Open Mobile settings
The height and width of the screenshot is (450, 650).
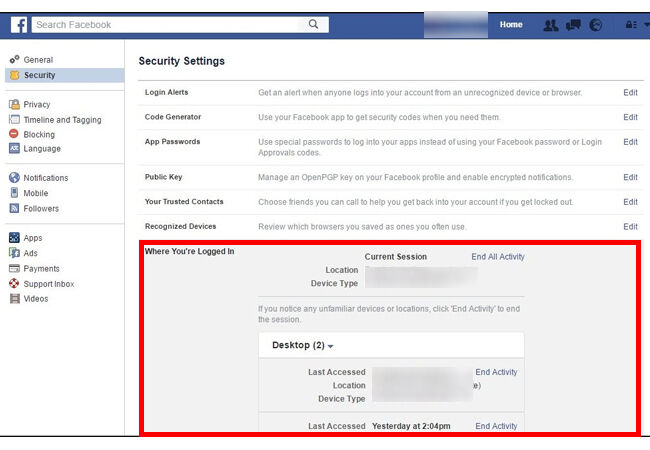point(36,193)
